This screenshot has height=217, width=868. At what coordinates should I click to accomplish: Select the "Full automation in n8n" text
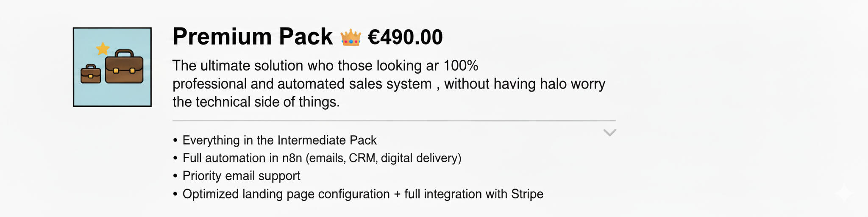(242, 158)
